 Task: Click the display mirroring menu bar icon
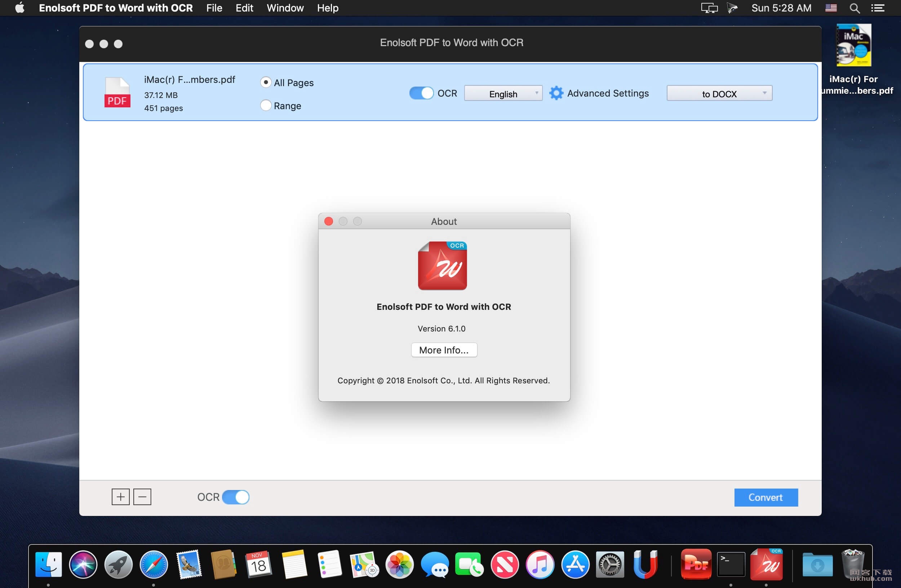point(709,8)
